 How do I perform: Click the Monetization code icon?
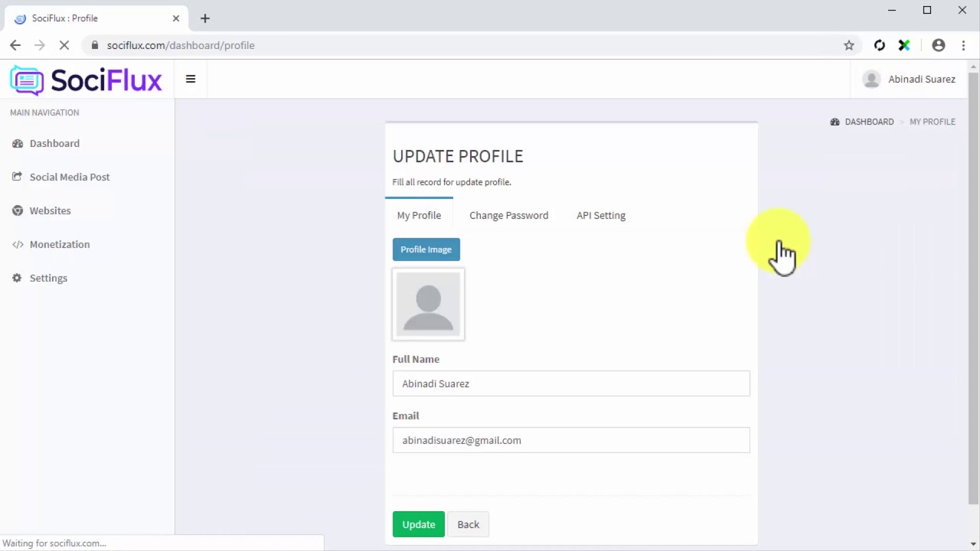click(x=18, y=244)
